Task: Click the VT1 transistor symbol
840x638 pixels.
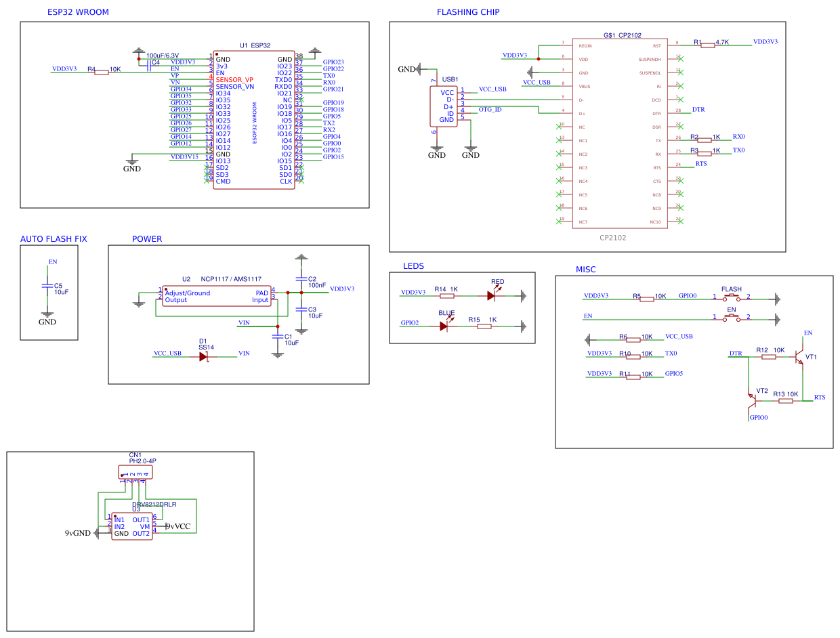Action: tap(800, 357)
